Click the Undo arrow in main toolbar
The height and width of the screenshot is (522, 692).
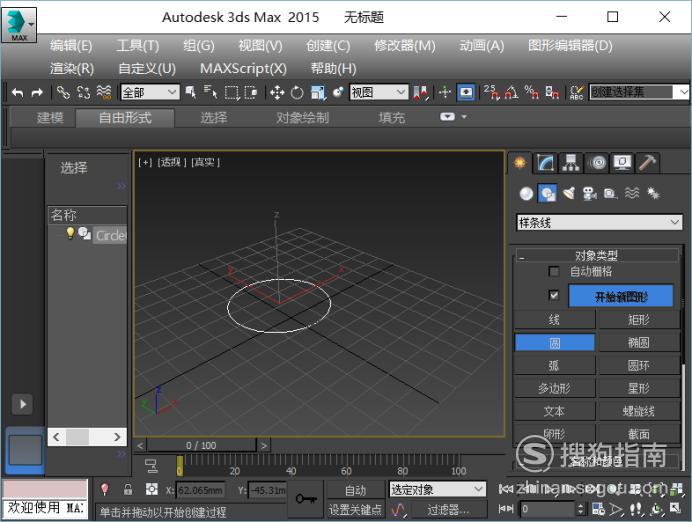point(17,93)
